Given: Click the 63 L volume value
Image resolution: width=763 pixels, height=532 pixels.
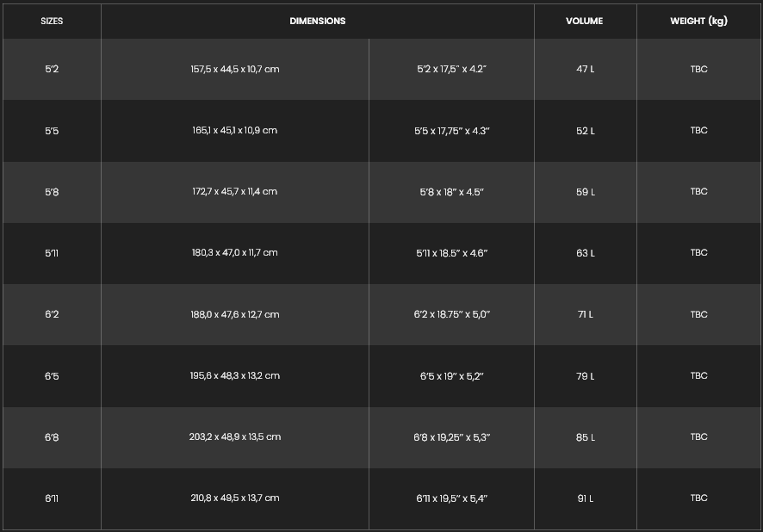Looking at the screenshot, I should tap(585, 253).
